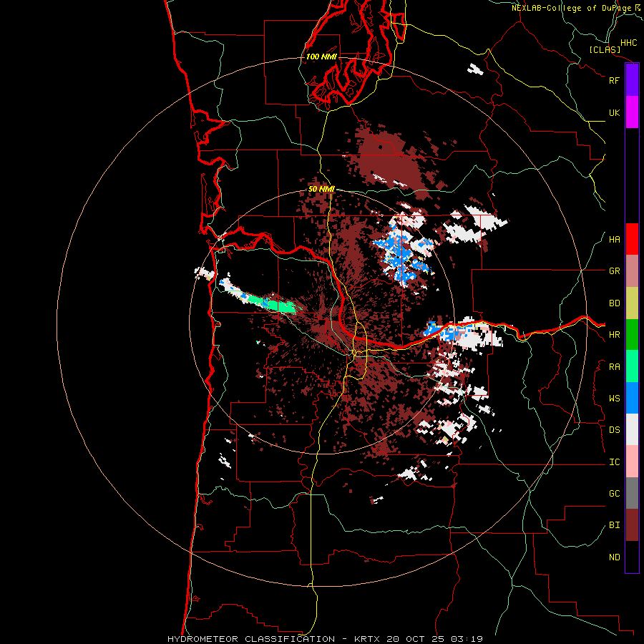This screenshot has height=644, width=644.
Task: Click the 'BD' legend label
Action: click(614, 303)
